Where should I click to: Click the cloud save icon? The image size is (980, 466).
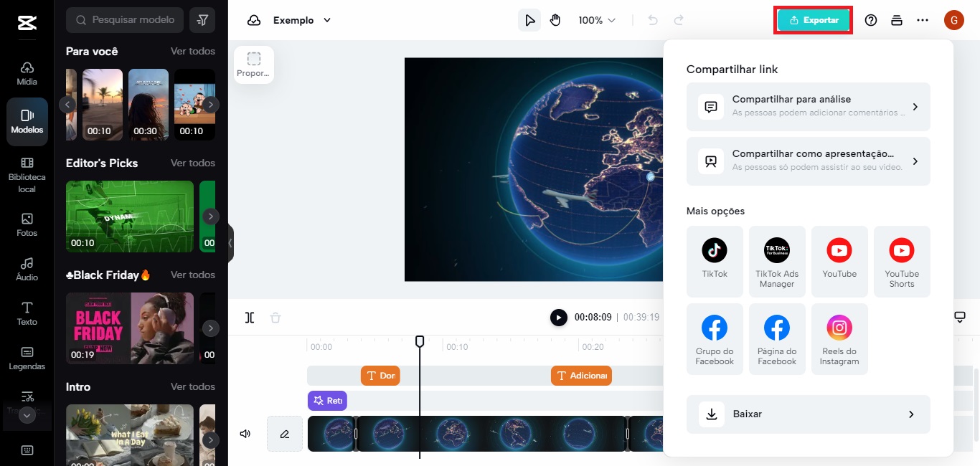[x=254, y=20]
